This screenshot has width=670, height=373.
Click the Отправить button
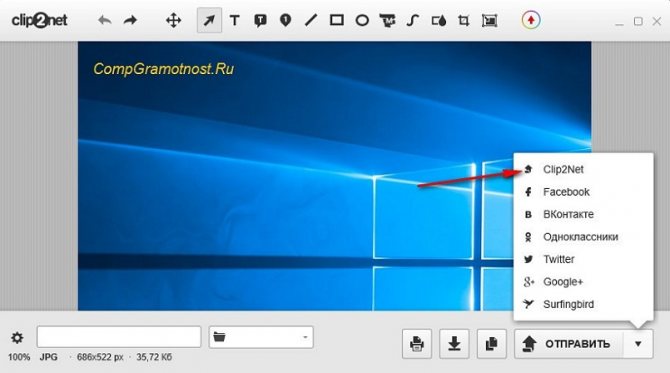pyautogui.click(x=569, y=344)
